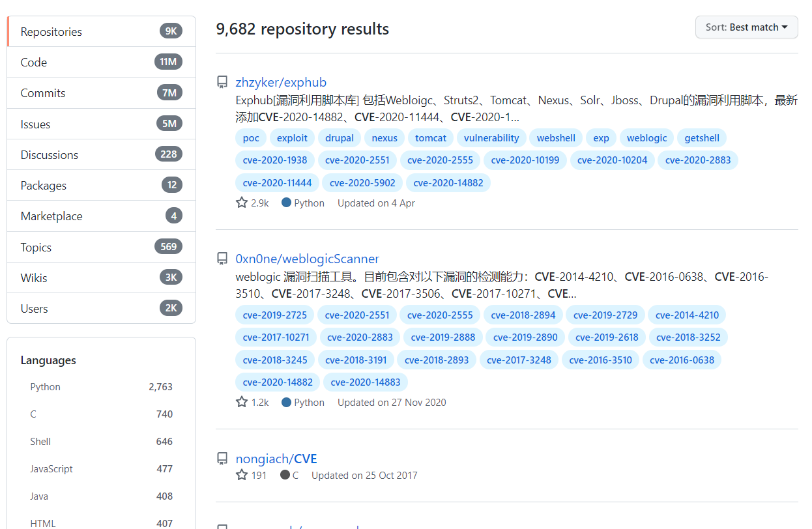Image resolution: width=812 pixels, height=529 pixels.
Task: Click the cve-2020-10204 tag
Action: click(x=613, y=160)
